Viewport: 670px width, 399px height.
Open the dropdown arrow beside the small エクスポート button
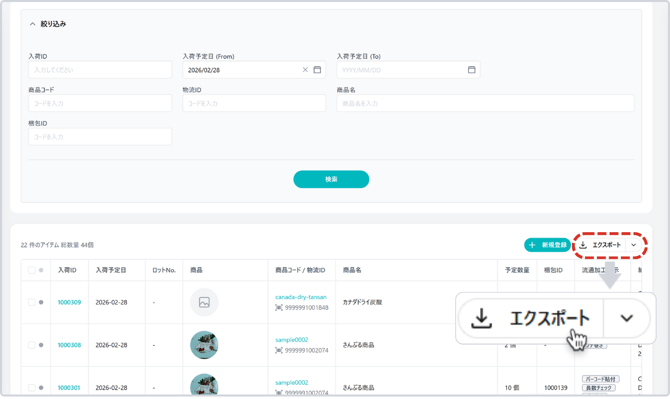point(634,245)
